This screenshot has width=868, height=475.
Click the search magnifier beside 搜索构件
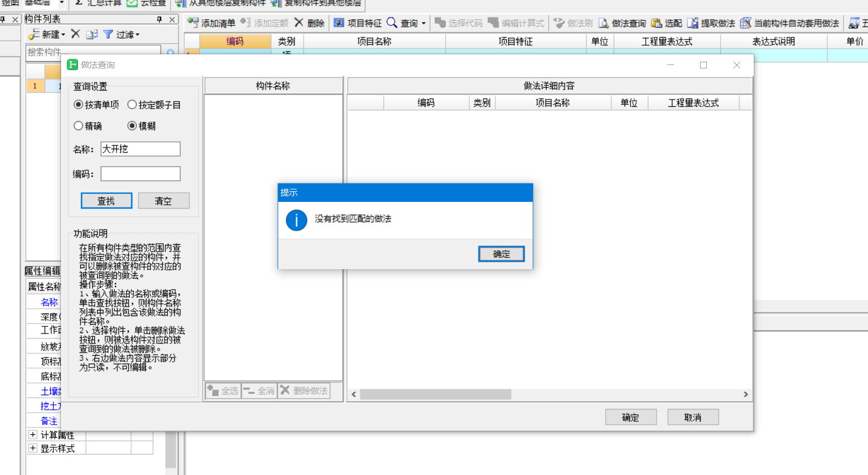point(170,52)
